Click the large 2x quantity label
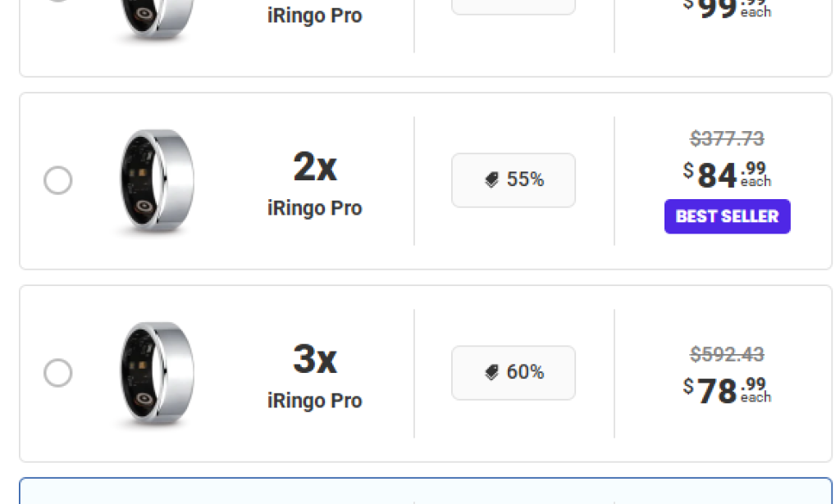 point(315,167)
